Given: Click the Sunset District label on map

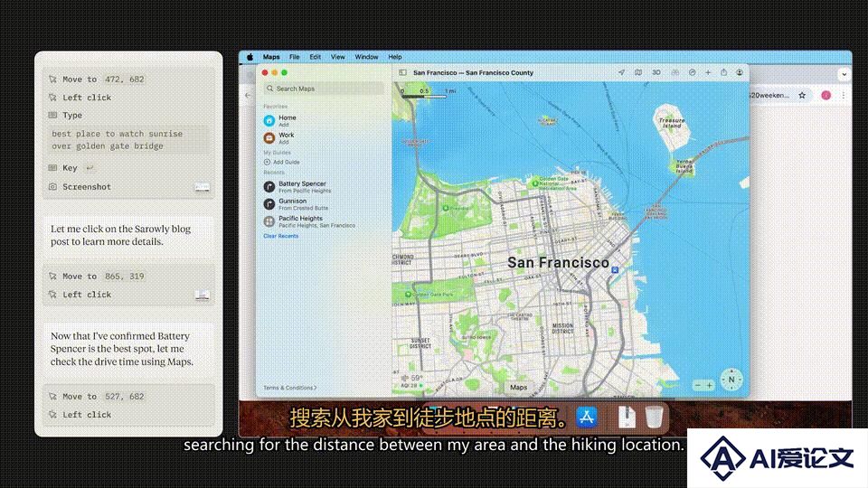Looking at the screenshot, I should [420, 343].
